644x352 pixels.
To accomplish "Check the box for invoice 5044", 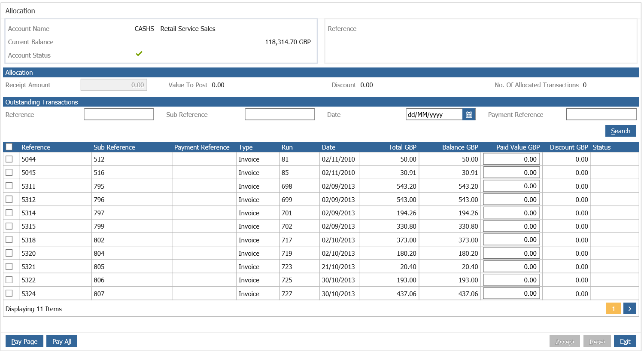I will click(x=9, y=159).
